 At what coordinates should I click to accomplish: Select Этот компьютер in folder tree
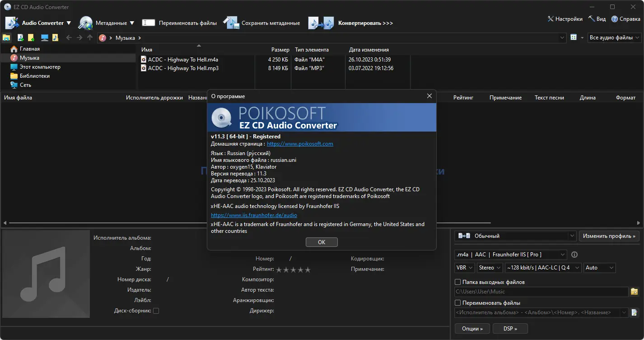click(x=40, y=67)
